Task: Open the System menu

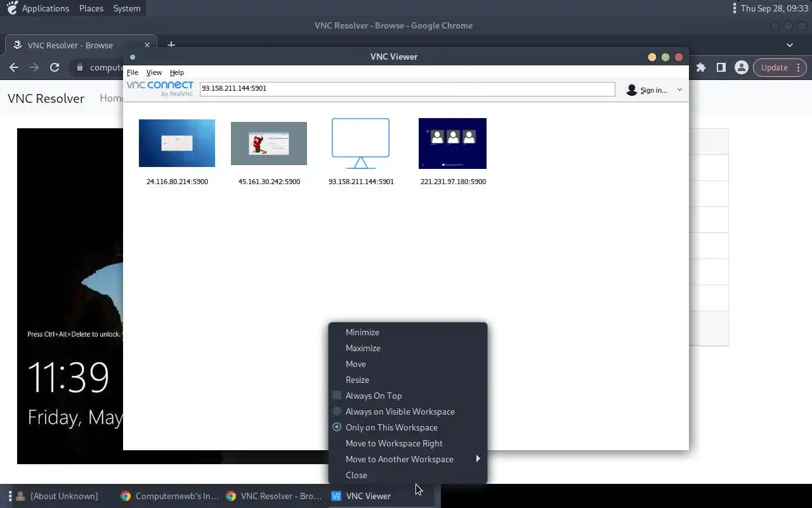Action: [127, 8]
